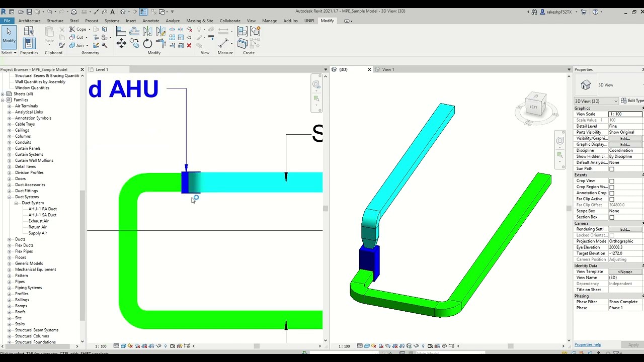Toggle the Properties palette ribbon button
644x362 pixels.
tap(29, 44)
